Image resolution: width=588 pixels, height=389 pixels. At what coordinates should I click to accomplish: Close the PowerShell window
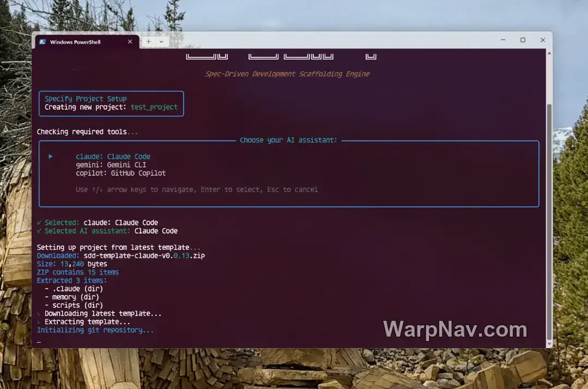543,40
